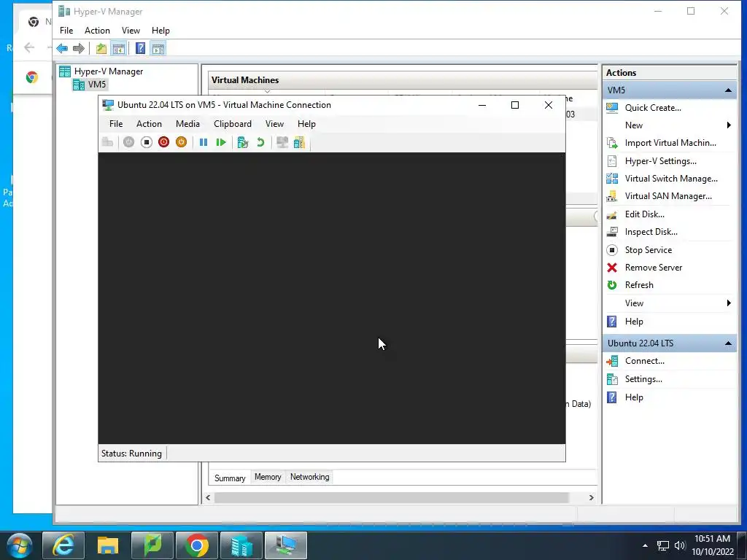Open the File menu in VM Connection window
The height and width of the screenshot is (560, 747).
[116, 124]
